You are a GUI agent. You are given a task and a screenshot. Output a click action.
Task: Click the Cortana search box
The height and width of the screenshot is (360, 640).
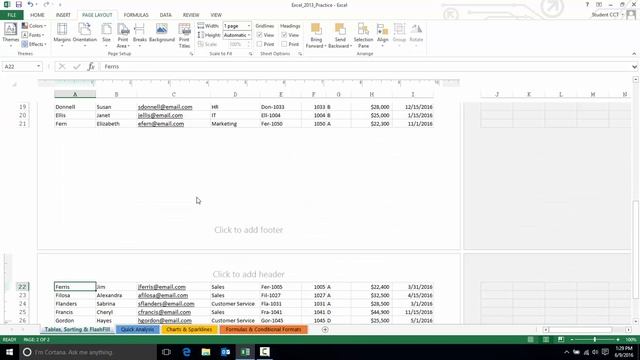pos(88,352)
